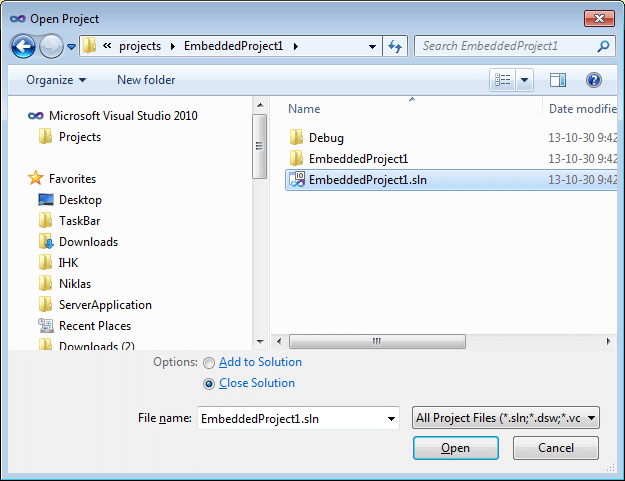
Task: Click navigation pane scroll up arrow
Action: click(260, 105)
